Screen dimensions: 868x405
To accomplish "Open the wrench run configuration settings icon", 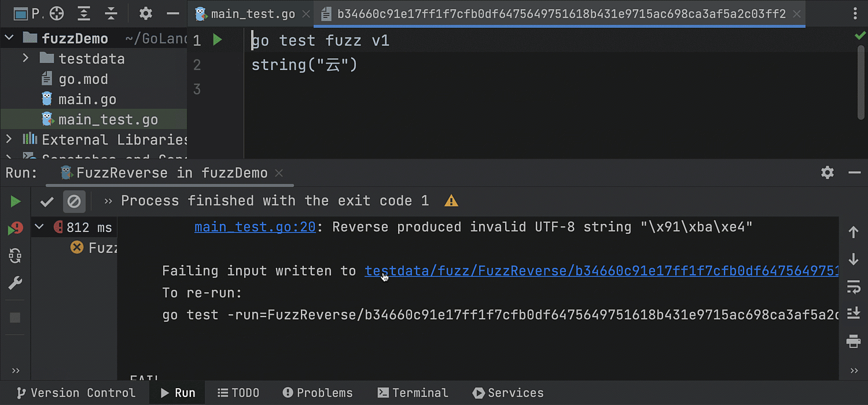I will (x=16, y=283).
